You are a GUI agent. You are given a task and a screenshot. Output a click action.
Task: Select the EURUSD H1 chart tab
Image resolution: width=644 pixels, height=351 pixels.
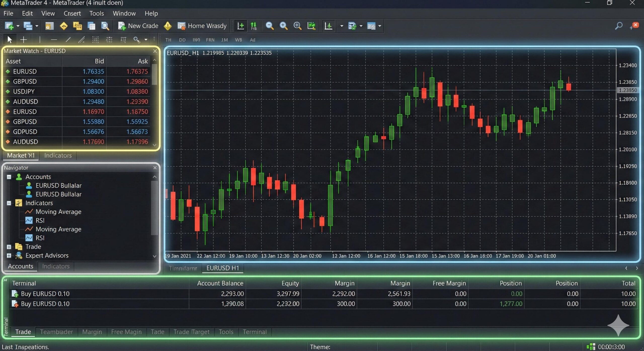(222, 268)
